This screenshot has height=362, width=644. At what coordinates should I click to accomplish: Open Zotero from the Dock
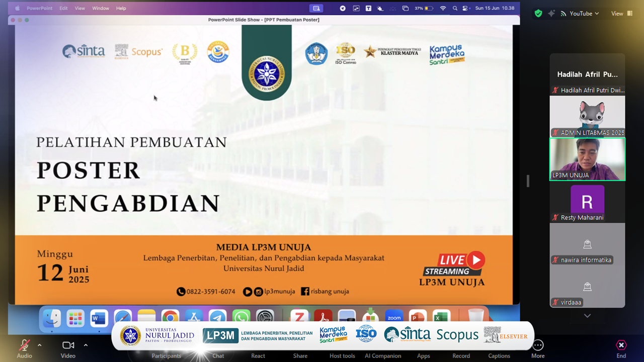(299, 317)
